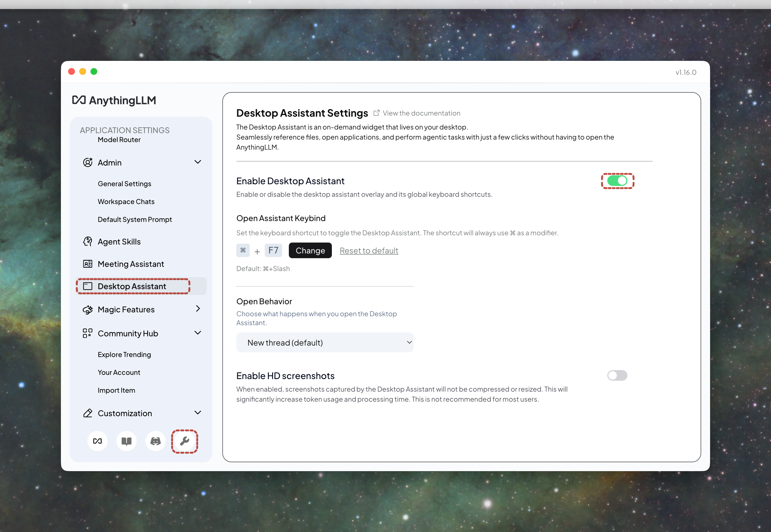Click the Community Hub grid icon
The image size is (771, 532).
point(87,333)
